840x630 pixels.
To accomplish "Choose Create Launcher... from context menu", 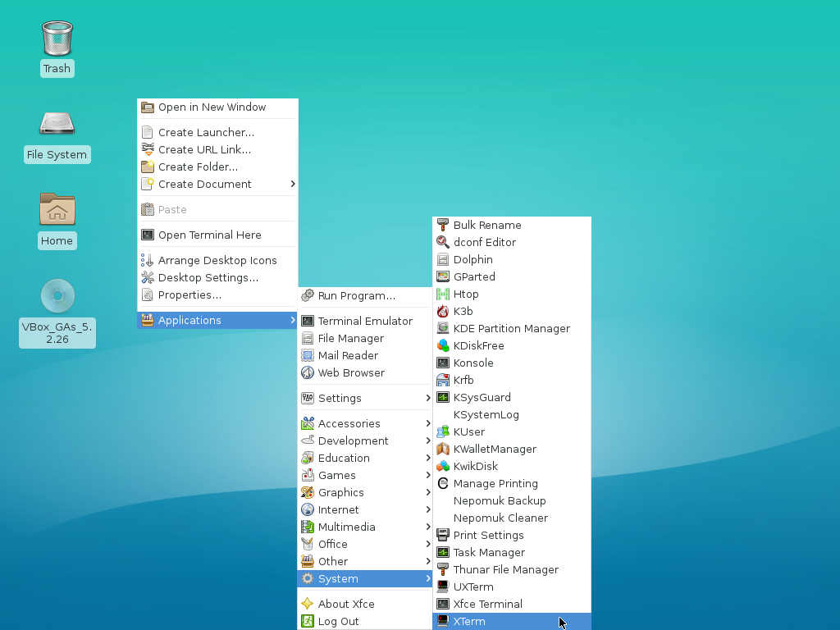I will [x=217, y=132].
